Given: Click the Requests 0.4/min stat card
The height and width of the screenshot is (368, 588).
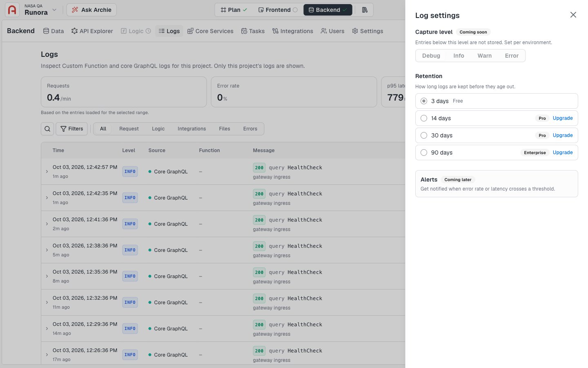Looking at the screenshot, I should click(x=124, y=92).
